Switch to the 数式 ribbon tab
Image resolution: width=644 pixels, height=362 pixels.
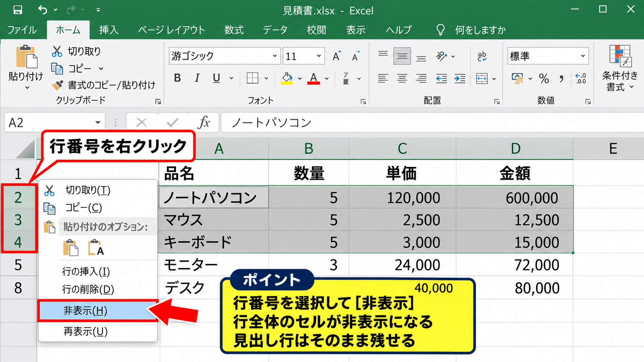click(x=234, y=30)
